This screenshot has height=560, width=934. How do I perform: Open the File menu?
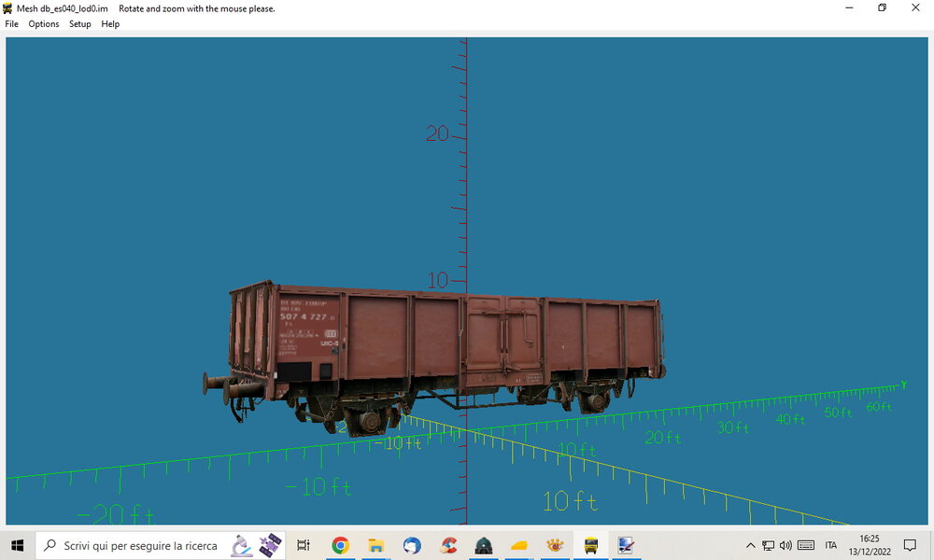point(12,24)
